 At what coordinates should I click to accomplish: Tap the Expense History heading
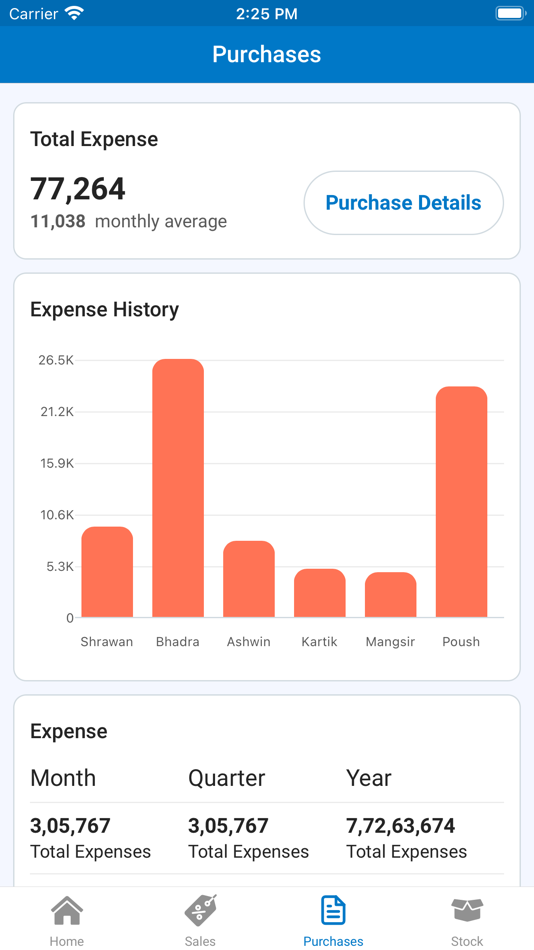coord(104,310)
